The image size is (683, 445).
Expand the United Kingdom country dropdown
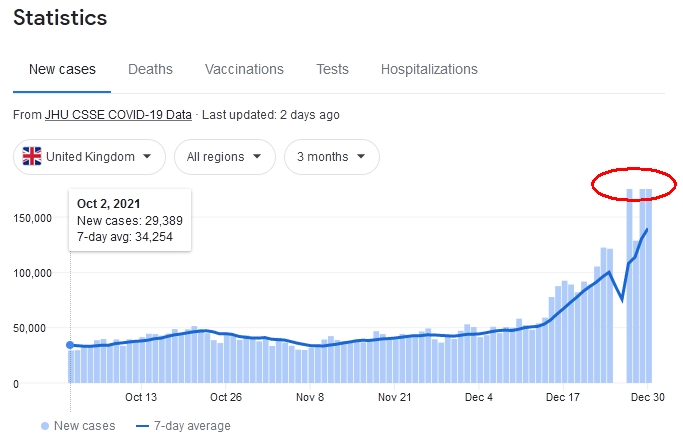(89, 157)
